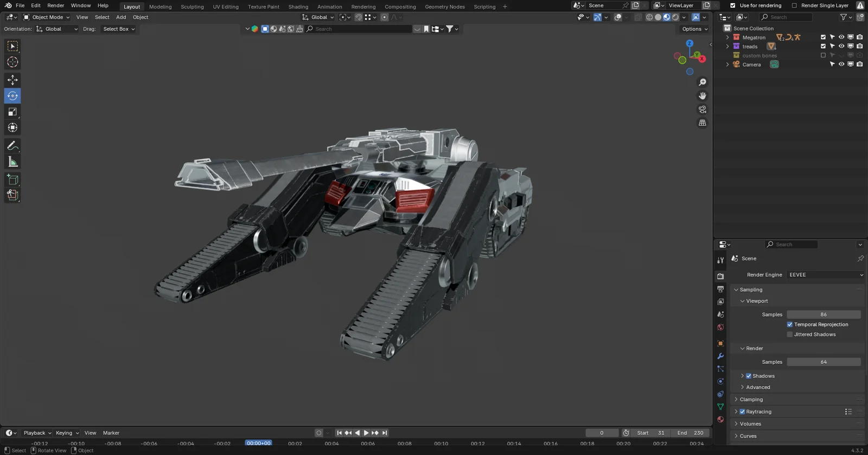The width and height of the screenshot is (868, 455).
Task: Switch to wireframe viewport shading
Action: pos(649,17)
